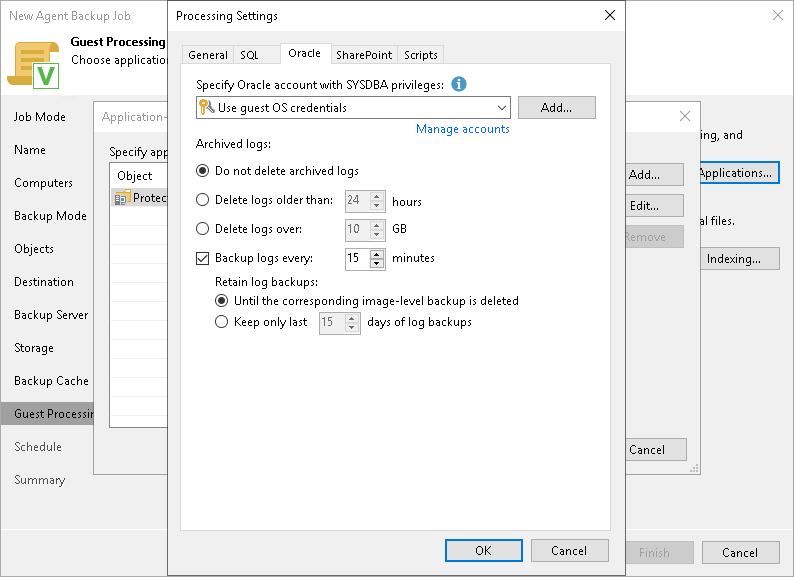Viewport: 794px width, 577px height.
Task: Cancel the Processing Settings dialog
Action: coord(569,551)
